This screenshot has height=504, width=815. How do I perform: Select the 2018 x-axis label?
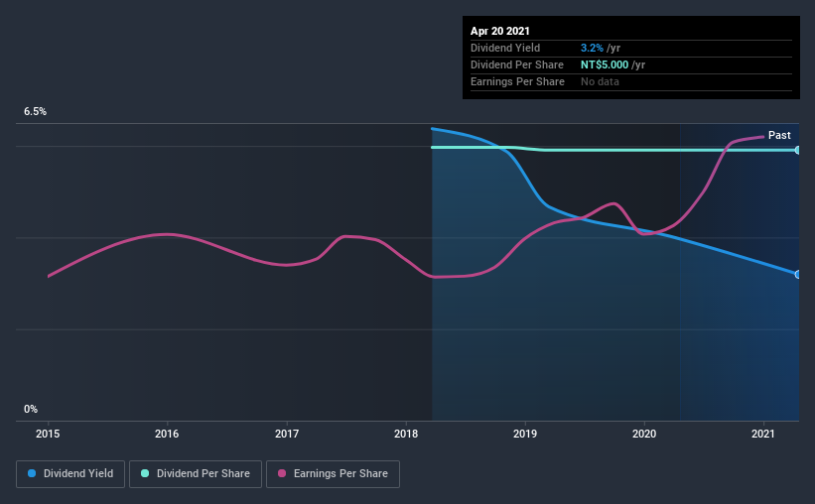coord(406,434)
